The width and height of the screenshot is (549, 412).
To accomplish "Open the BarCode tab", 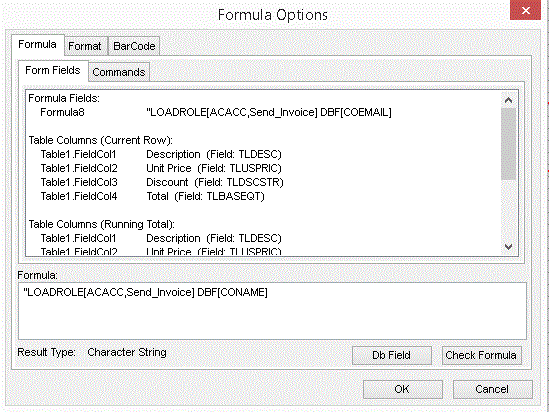I will pos(134,46).
